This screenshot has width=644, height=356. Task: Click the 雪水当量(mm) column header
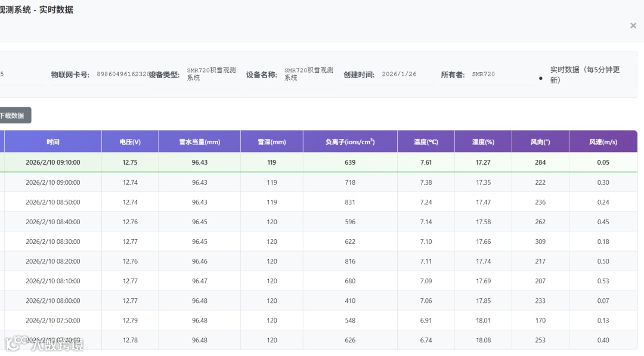point(200,142)
